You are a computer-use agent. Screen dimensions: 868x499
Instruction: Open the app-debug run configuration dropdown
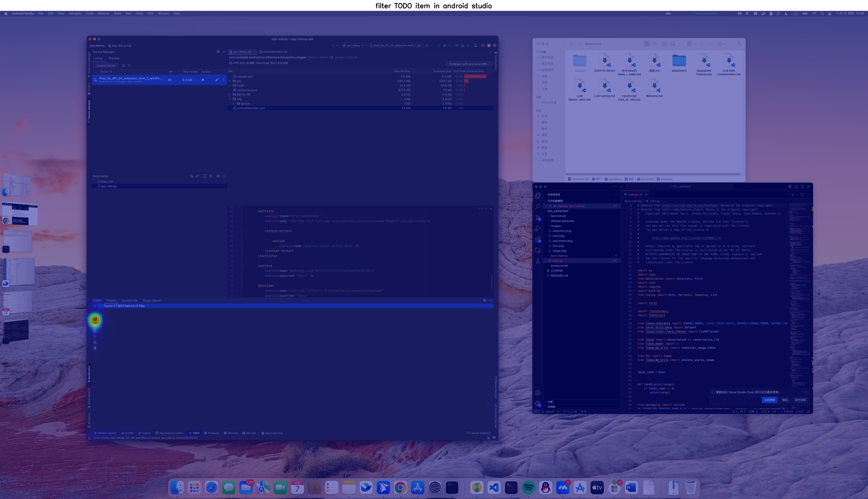point(353,45)
